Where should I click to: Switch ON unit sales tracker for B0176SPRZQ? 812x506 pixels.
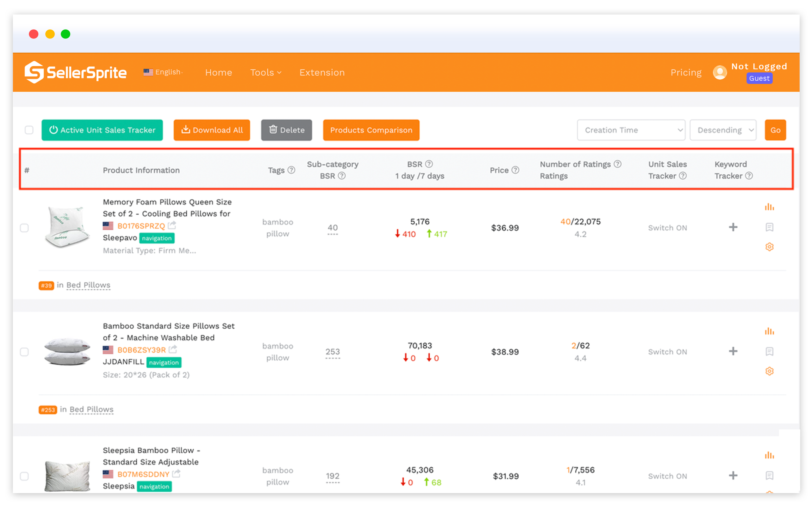[x=667, y=228]
